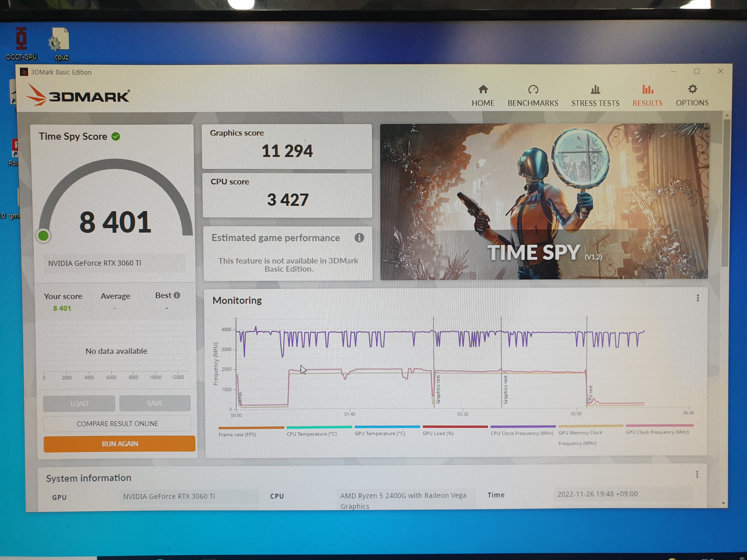The height and width of the screenshot is (560, 747).
Task: Click the Time Spy score 8 401
Action: click(115, 222)
